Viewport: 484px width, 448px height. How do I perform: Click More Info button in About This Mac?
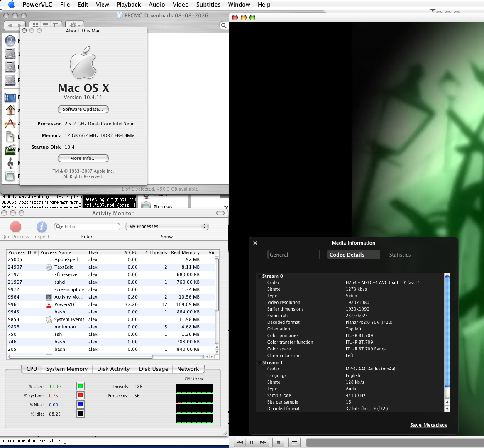click(x=83, y=158)
